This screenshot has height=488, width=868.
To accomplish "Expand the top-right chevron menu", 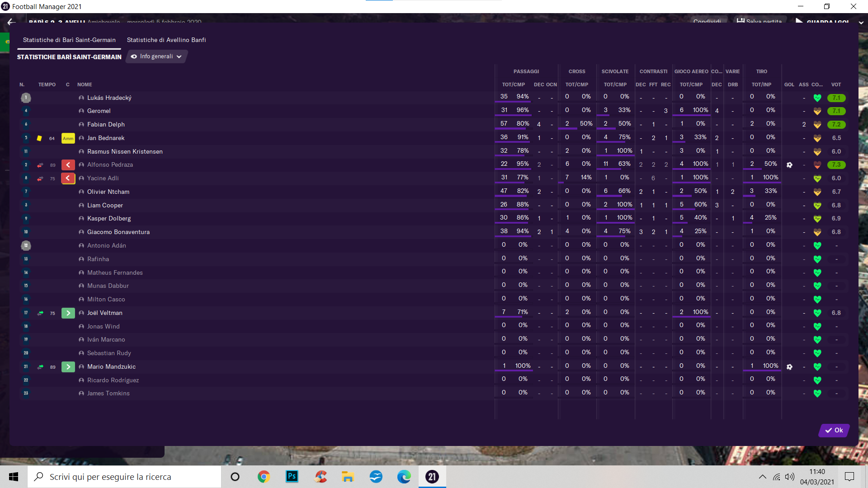I will click(x=861, y=22).
